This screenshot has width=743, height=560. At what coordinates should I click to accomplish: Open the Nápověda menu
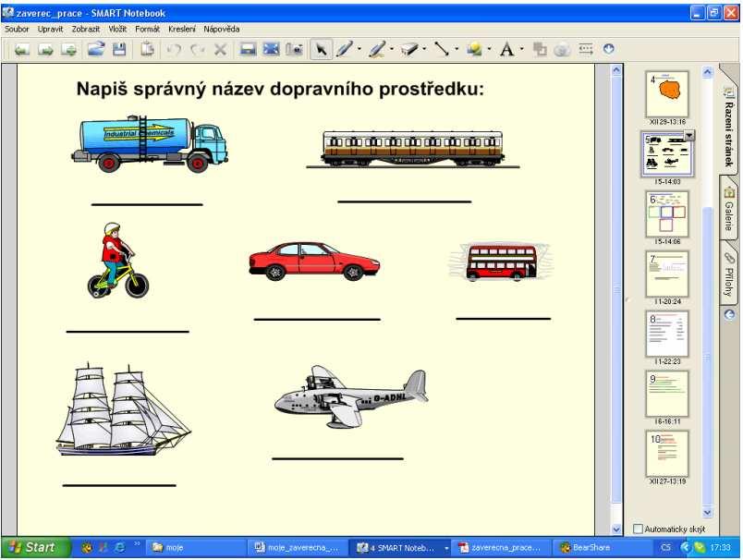point(221,29)
